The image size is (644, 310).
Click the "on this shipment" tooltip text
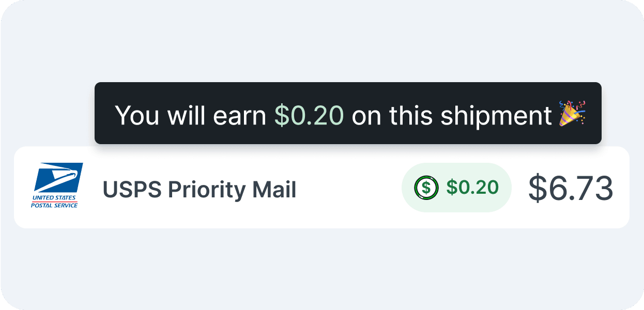click(x=452, y=115)
